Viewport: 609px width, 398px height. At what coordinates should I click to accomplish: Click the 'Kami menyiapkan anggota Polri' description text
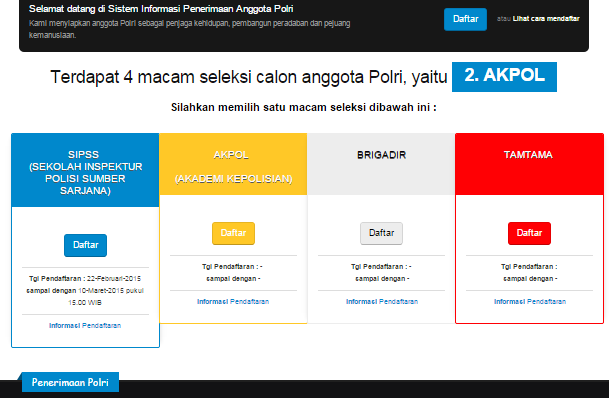click(190, 29)
